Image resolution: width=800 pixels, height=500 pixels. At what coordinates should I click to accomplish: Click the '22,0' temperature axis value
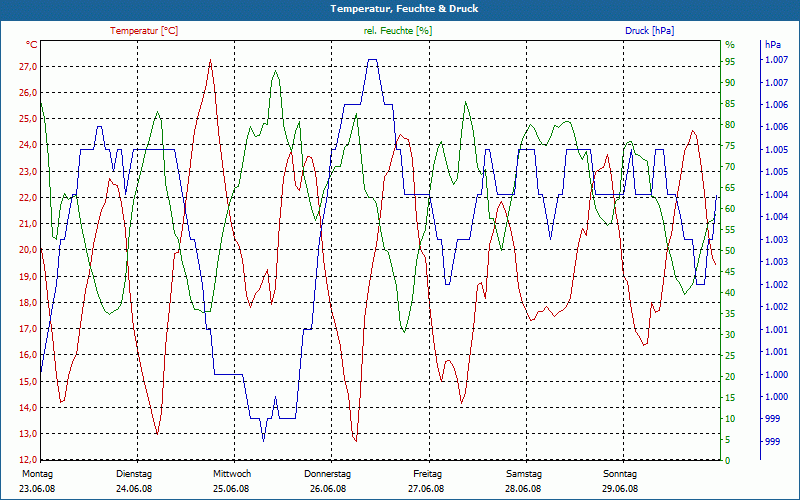click(28, 197)
